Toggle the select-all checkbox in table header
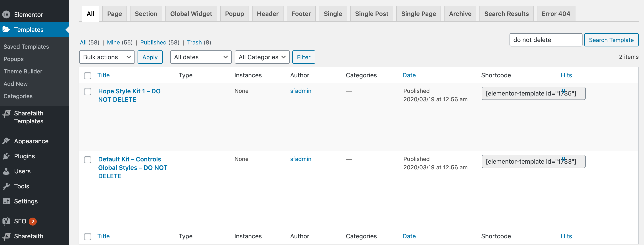The width and height of the screenshot is (644, 245). click(88, 75)
